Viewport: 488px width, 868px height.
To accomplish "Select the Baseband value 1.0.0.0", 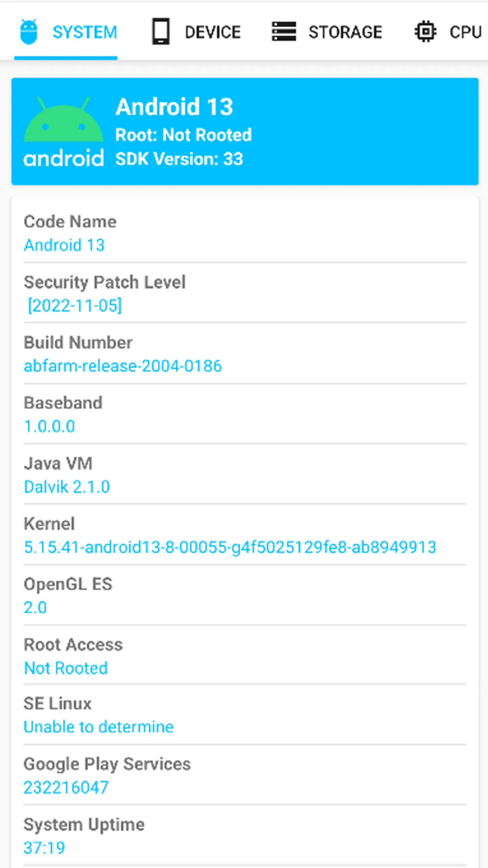I will [x=49, y=426].
